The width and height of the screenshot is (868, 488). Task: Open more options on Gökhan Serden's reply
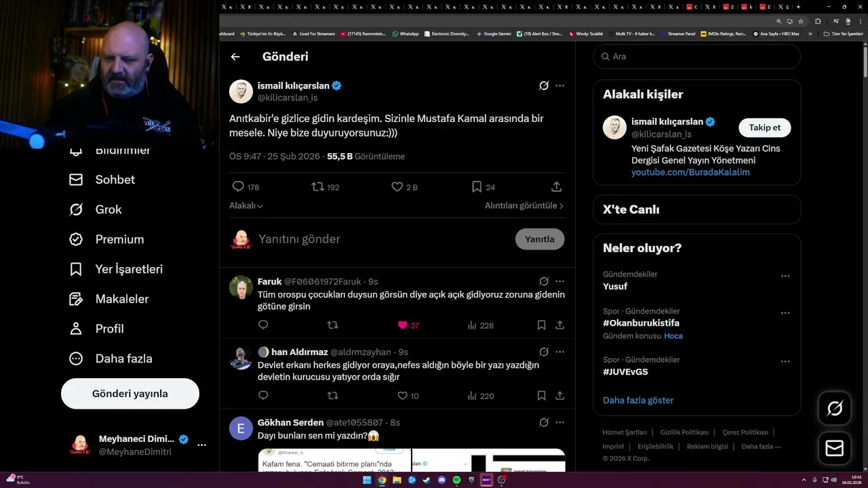click(559, 422)
